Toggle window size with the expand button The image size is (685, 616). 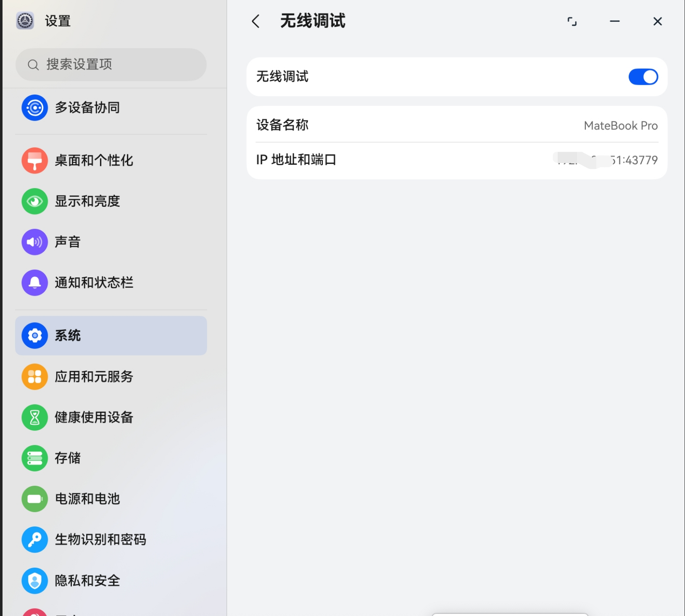click(572, 21)
